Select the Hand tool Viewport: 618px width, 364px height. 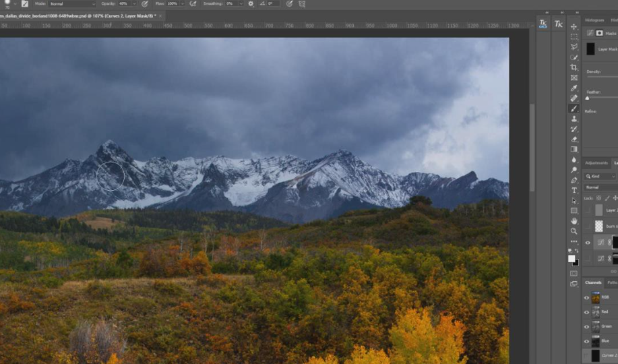pyautogui.click(x=574, y=221)
